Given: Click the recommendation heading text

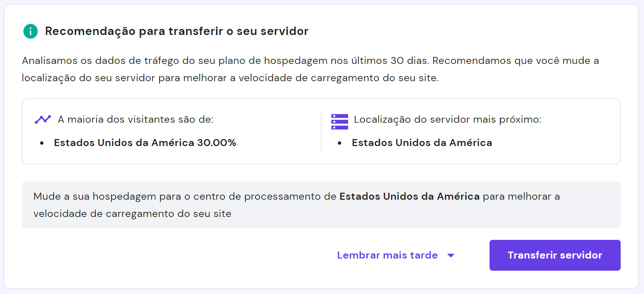Looking at the screenshot, I should (x=176, y=31).
